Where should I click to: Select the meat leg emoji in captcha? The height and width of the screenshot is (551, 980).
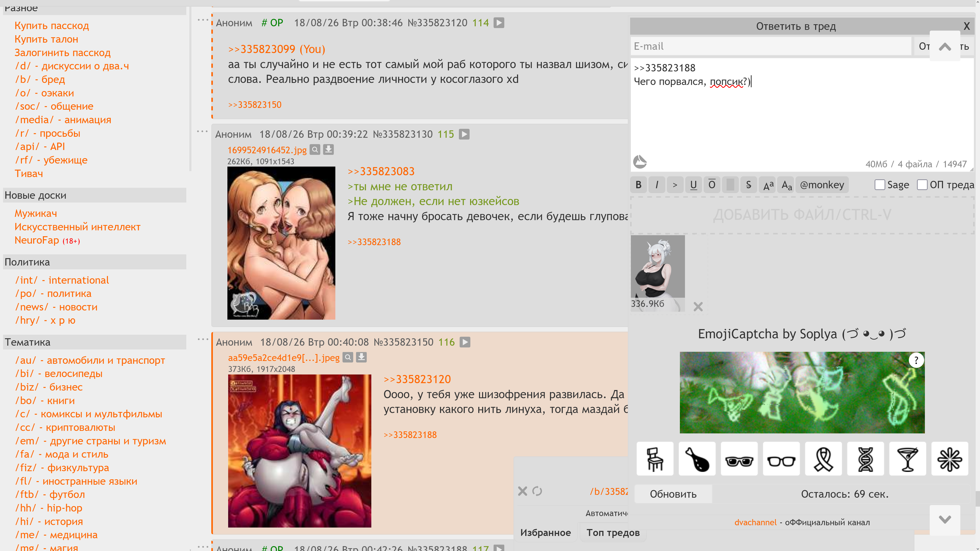(697, 459)
